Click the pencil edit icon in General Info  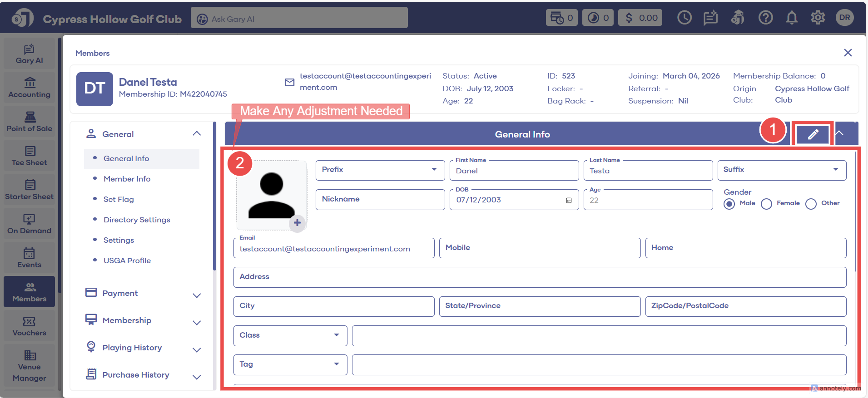(x=813, y=134)
